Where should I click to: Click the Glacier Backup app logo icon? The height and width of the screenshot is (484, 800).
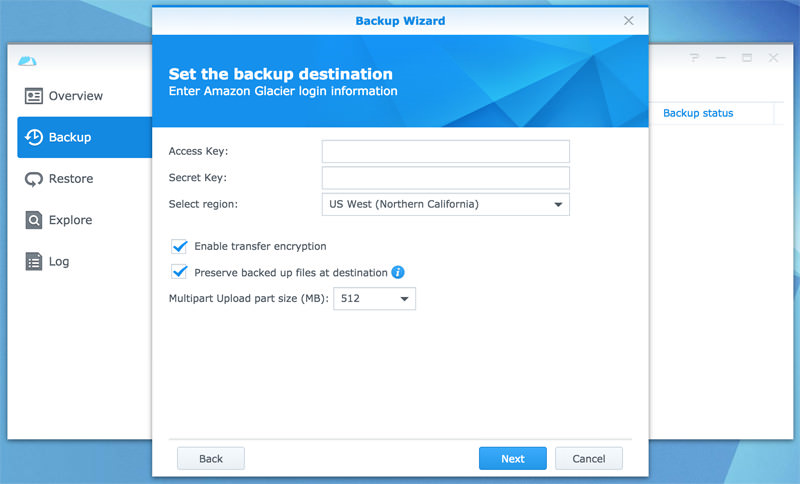[27, 61]
